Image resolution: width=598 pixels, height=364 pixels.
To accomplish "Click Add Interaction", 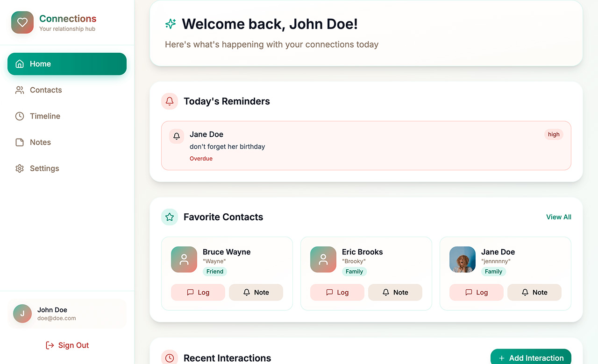I will (531, 357).
